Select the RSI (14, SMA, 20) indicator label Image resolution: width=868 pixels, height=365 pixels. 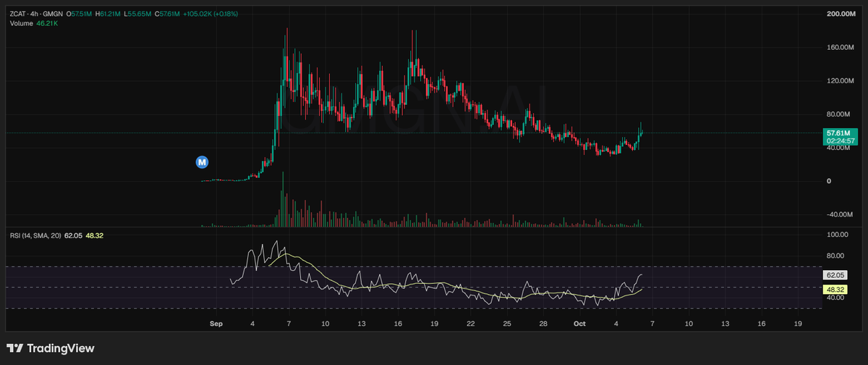tap(35, 236)
